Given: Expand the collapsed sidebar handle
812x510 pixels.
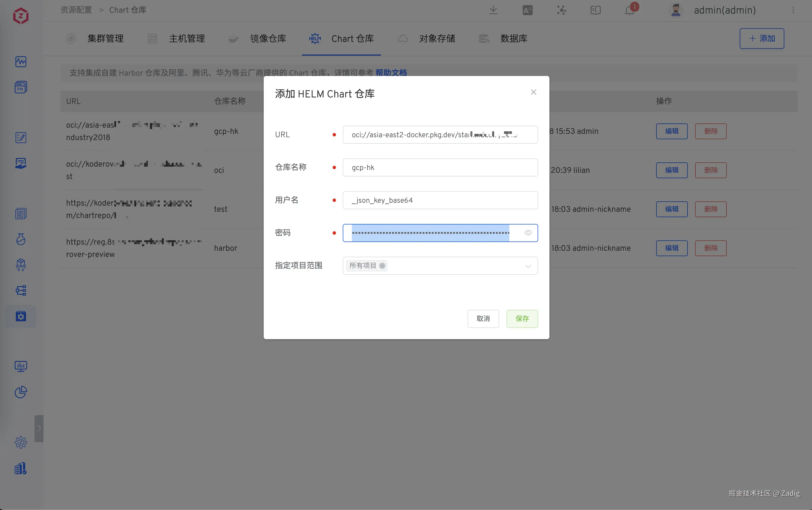Looking at the screenshot, I should point(39,428).
